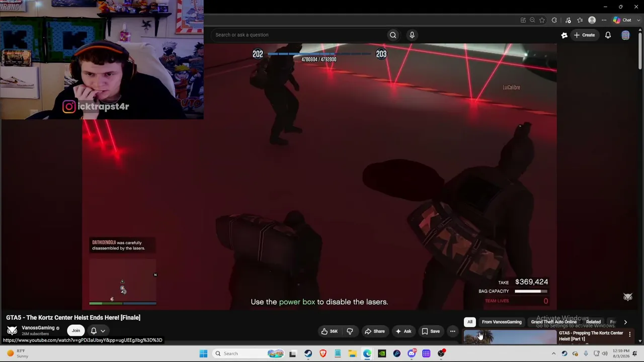
Task: Click the video title GTA5 Kortz Center Heist
Action: click(x=73, y=318)
